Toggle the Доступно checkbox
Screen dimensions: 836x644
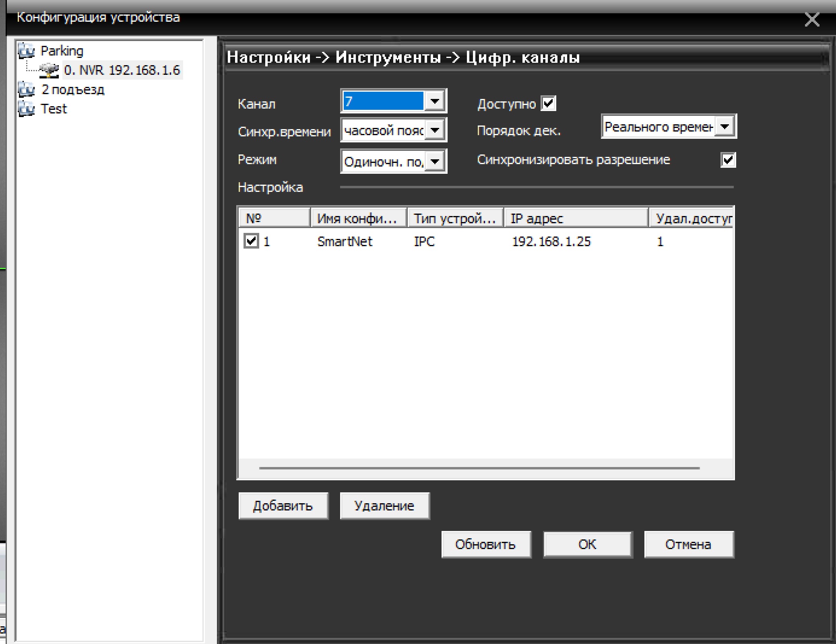[x=548, y=103]
